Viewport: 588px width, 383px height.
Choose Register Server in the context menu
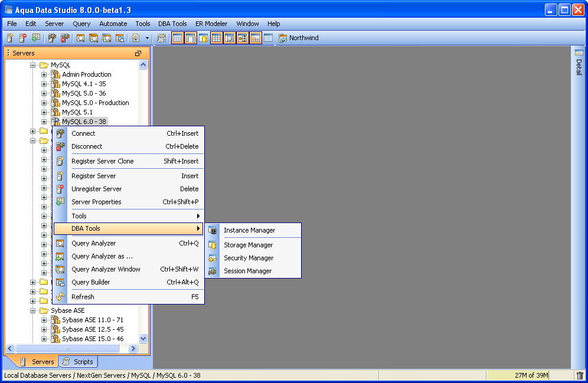(x=129, y=176)
